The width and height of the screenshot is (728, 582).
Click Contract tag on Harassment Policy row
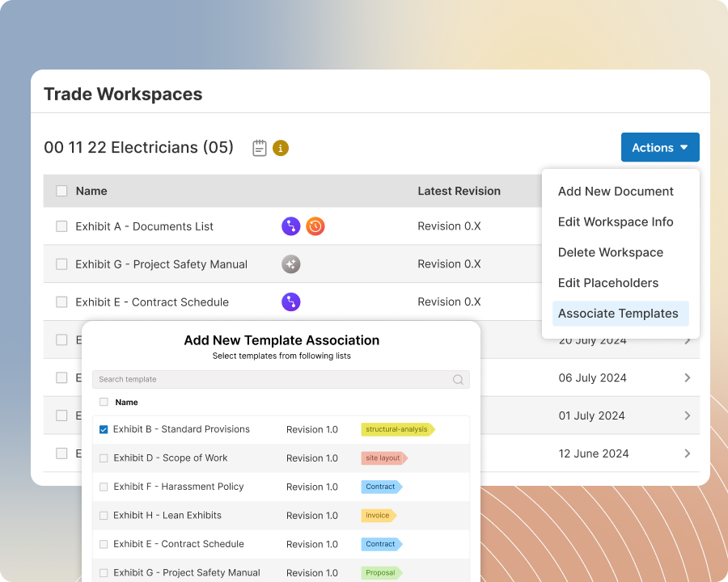(x=382, y=487)
